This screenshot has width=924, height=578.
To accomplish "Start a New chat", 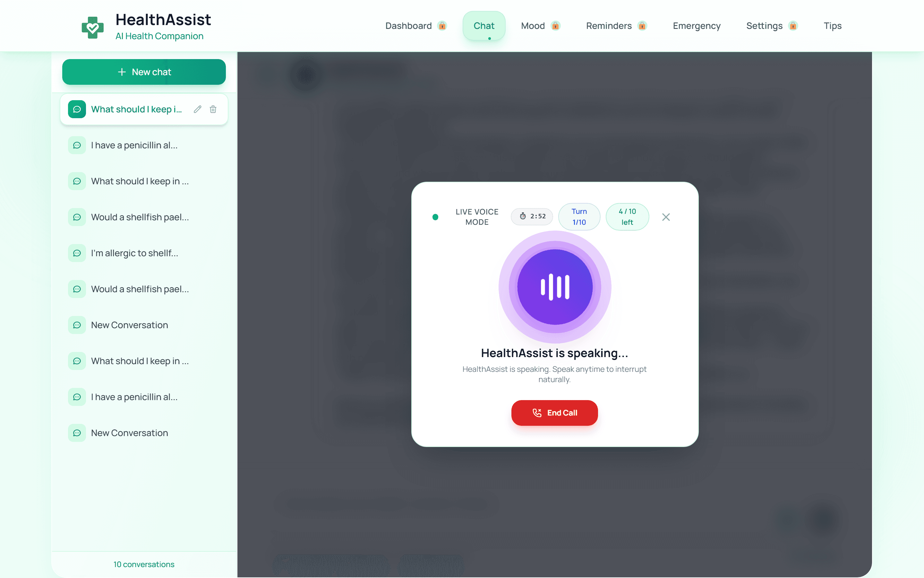I will 144,72.
